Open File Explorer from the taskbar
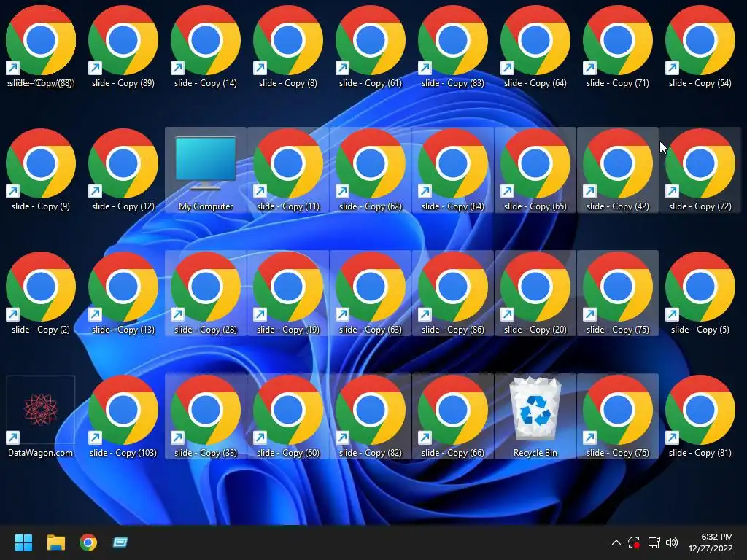 coord(55,542)
